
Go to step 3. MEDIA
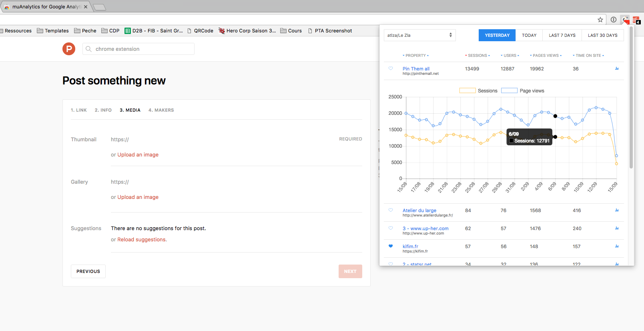pos(130,110)
